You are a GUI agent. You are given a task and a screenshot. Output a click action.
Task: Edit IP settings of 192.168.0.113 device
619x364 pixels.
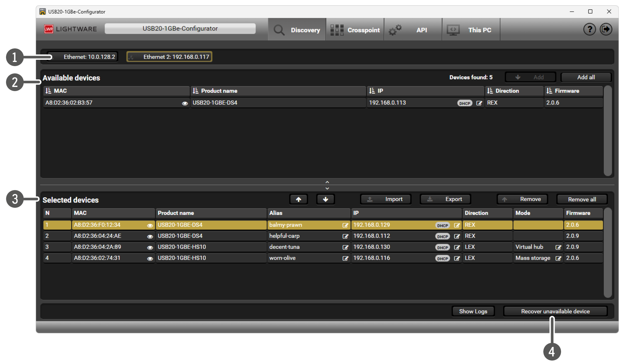[479, 103]
